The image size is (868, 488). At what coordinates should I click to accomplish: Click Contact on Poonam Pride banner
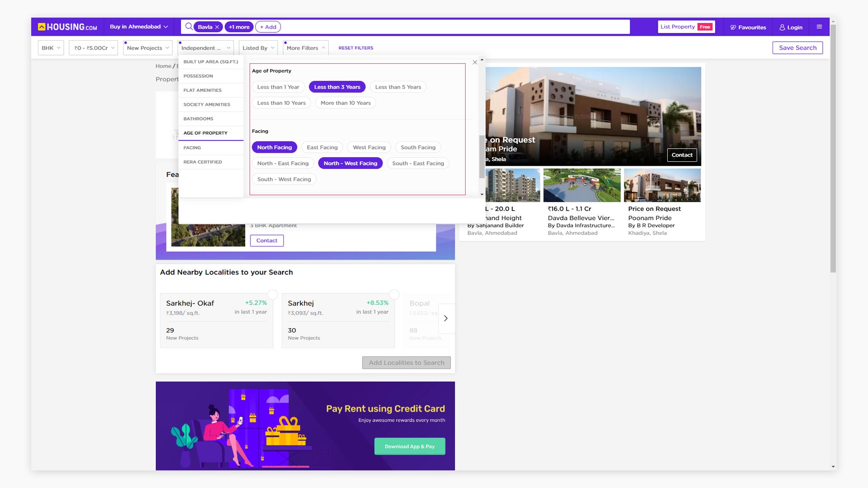click(x=682, y=155)
